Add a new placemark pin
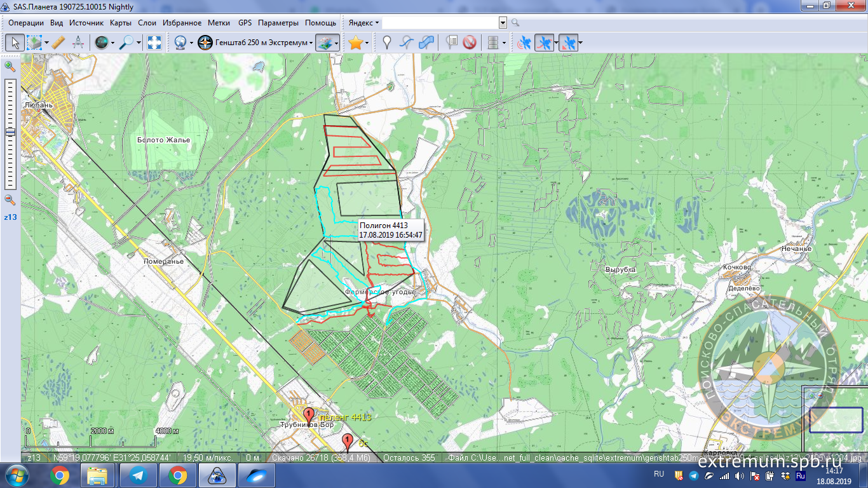868x488 pixels. (x=386, y=43)
